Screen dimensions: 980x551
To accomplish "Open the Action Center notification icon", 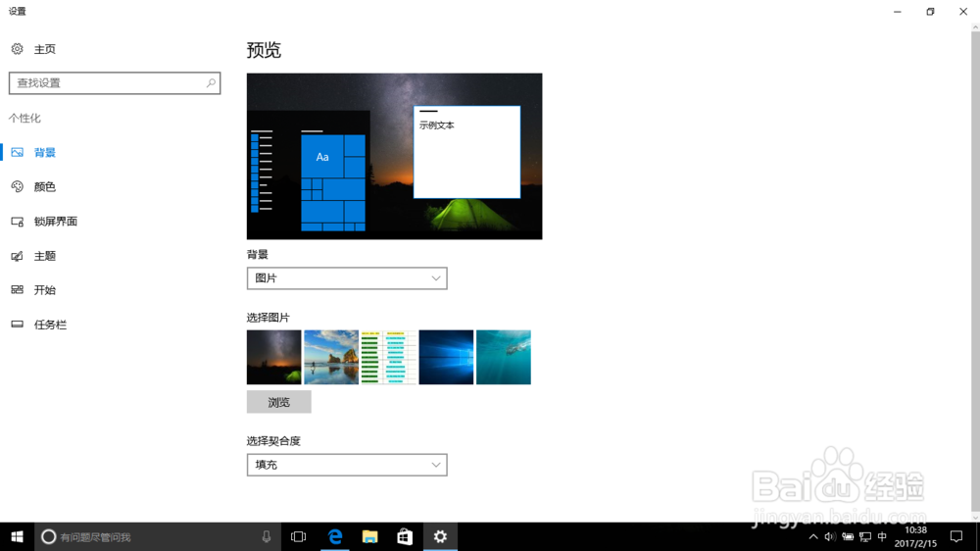I will coord(956,536).
